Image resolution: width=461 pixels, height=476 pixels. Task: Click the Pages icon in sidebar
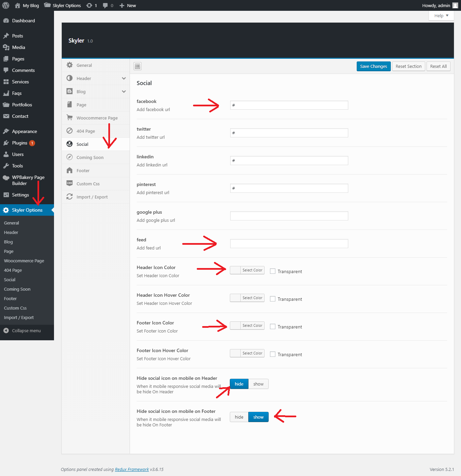point(6,59)
